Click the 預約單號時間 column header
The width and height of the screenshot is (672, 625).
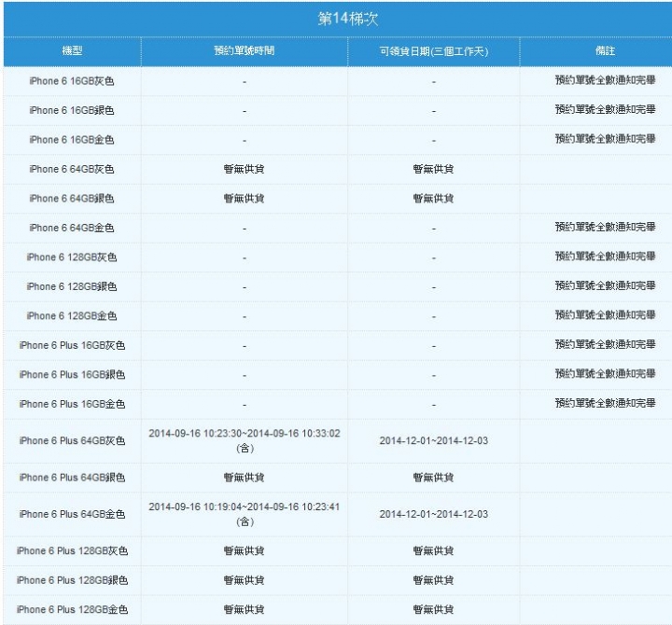pyautogui.click(x=245, y=50)
